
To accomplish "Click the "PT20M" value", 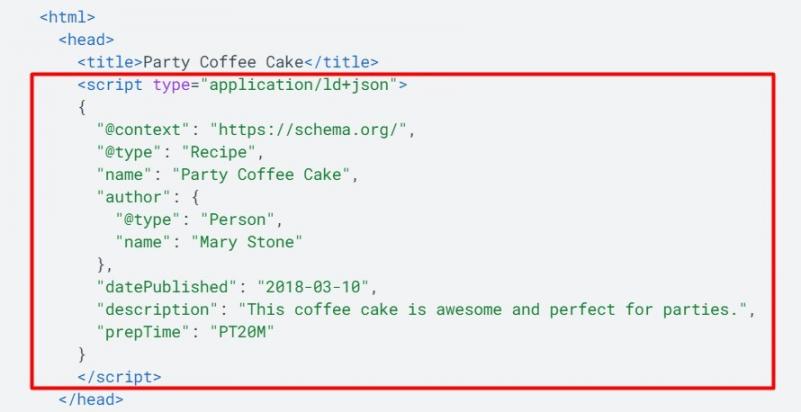I will 242,332.
